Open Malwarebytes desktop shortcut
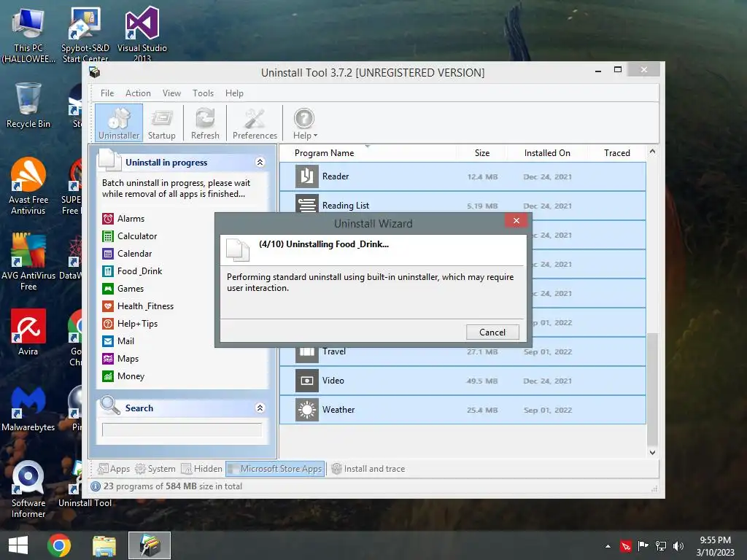Image resolution: width=747 pixels, height=560 pixels. 28,409
